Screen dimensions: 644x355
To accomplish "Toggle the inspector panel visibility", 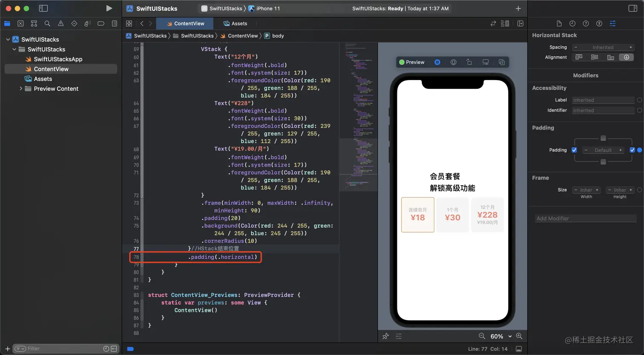I will [x=632, y=8].
